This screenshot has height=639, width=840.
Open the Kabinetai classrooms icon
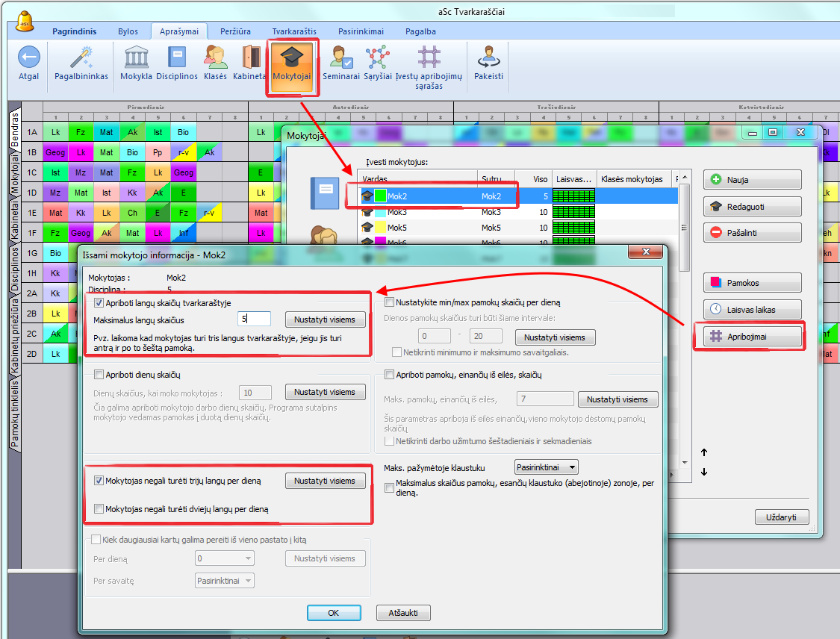click(x=250, y=58)
